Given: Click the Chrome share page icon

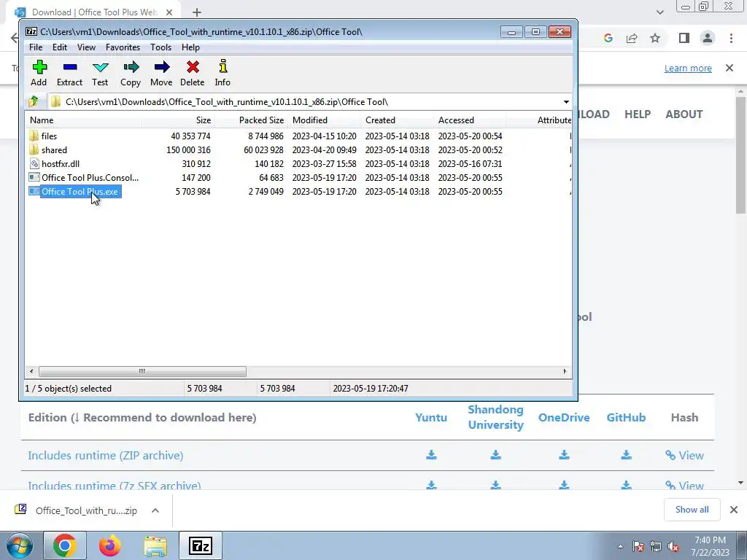Looking at the screenshot, I should (632, 38).
